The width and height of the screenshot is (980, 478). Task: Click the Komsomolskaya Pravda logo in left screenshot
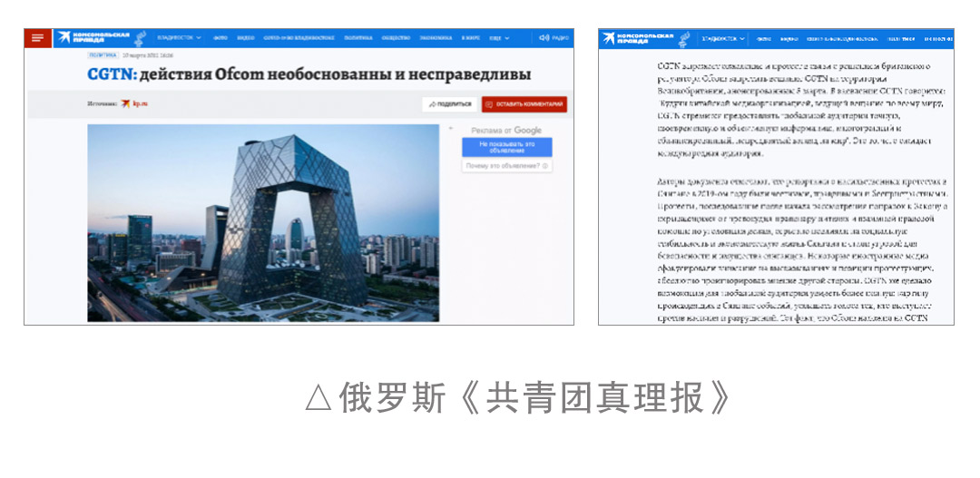[x=91, y=38]
